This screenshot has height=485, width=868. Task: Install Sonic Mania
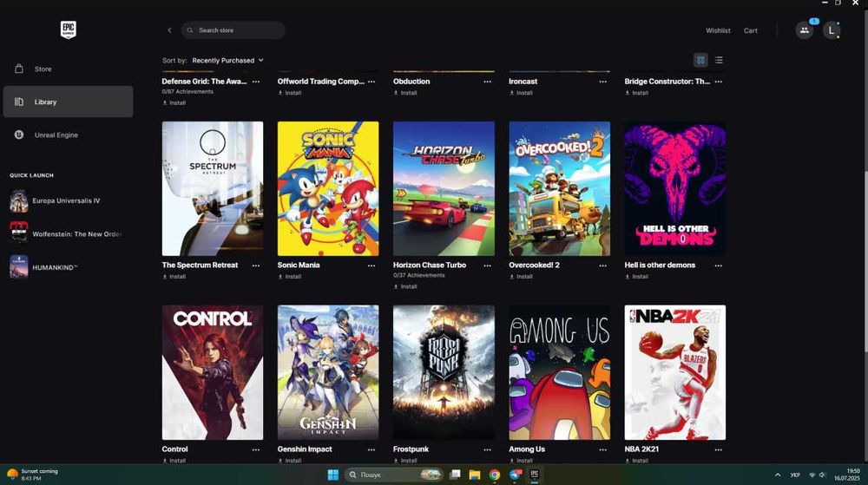(290, 277)
